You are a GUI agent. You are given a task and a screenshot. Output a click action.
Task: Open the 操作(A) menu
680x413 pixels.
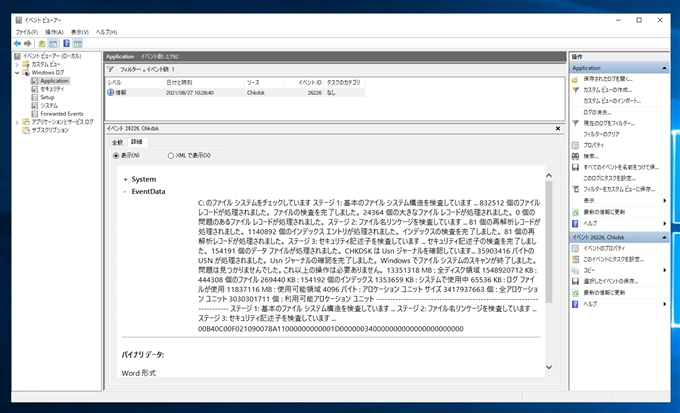(54, 32)
